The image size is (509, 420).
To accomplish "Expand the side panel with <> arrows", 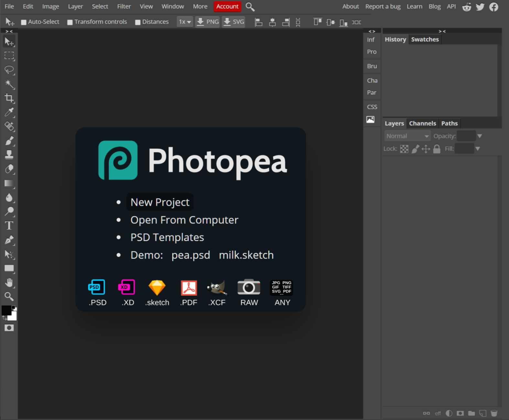I will click(x=372, y=31).
